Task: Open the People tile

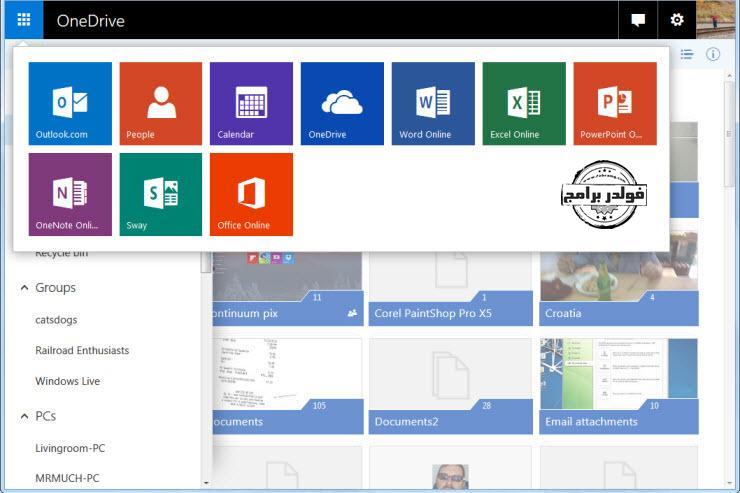Action: [x=161, y=103]
